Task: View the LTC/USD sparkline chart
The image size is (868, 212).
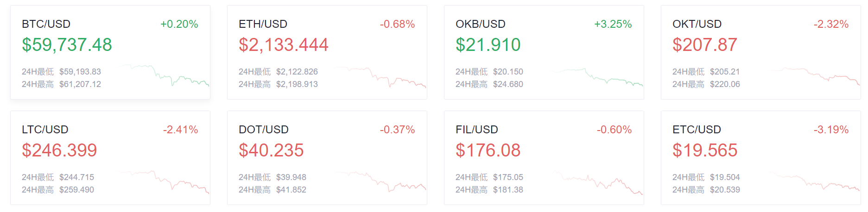Action: 163,181
